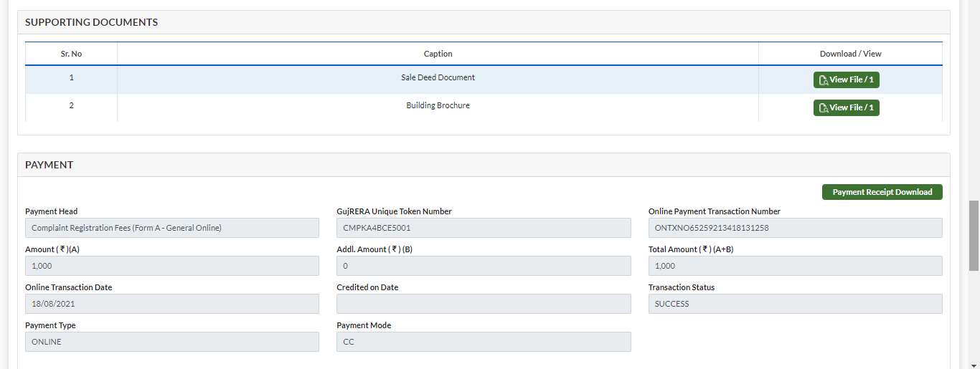The width and height of the screenshot is (980, 369).
Task: Click the 'Payment Mode' label
Action: [364, 325]
